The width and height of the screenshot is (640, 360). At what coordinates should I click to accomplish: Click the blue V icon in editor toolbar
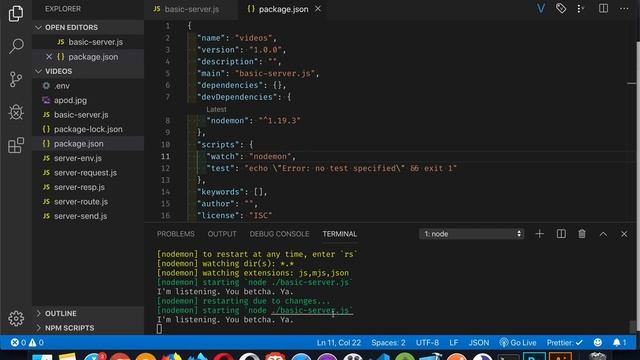[541, 9]
